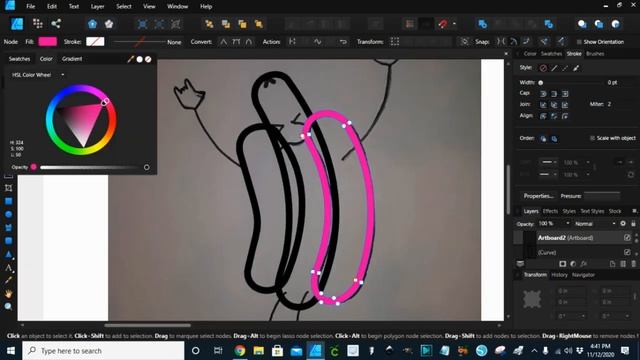Click the Reverse Curves action icon

[x=343, y=42]
